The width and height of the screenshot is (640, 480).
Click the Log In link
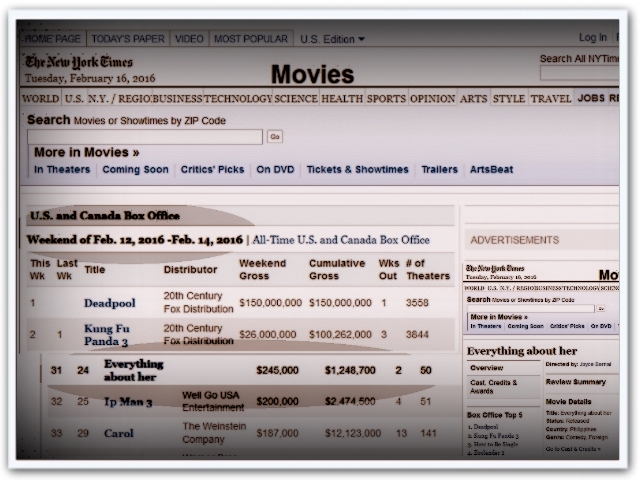coord(592,38)
